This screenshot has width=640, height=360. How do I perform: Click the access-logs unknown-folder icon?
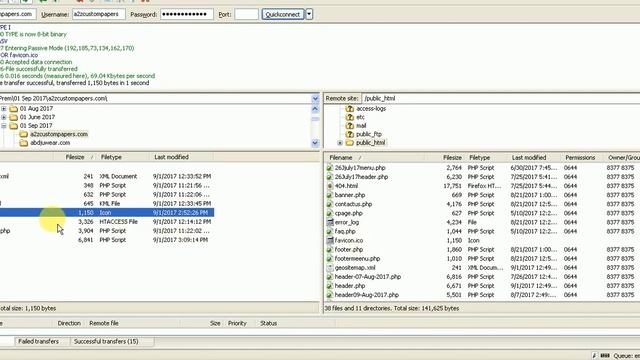(x=349, y=109)
